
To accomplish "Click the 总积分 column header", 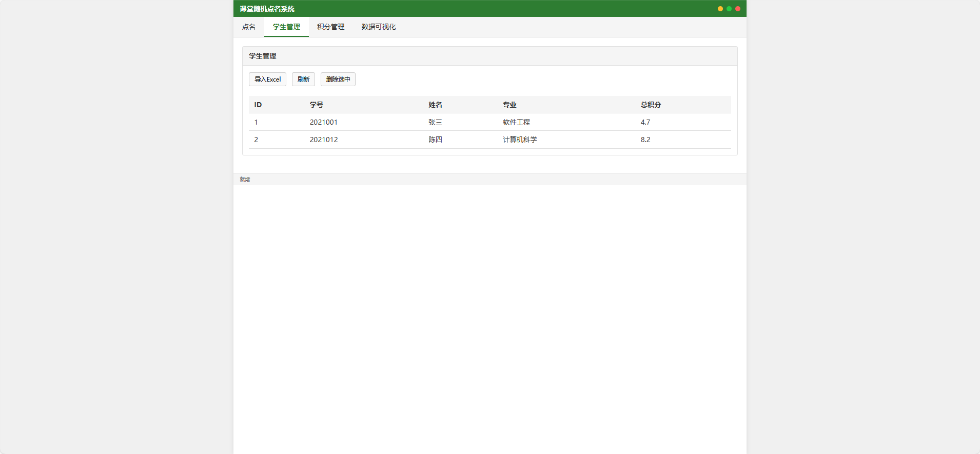I will click(651, 105).
